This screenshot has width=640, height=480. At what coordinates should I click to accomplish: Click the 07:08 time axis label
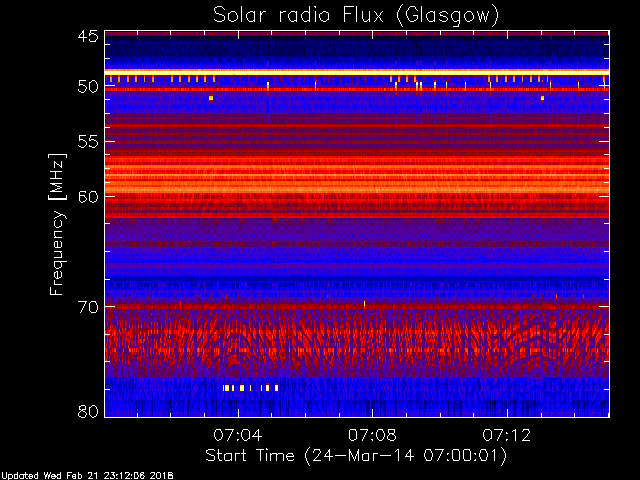(372, 435)
